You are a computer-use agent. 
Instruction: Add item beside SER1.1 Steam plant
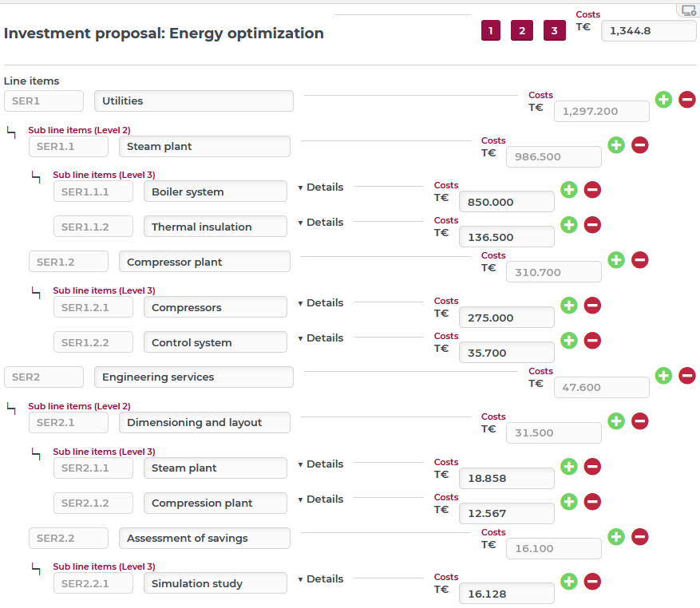tap(616, 144)
